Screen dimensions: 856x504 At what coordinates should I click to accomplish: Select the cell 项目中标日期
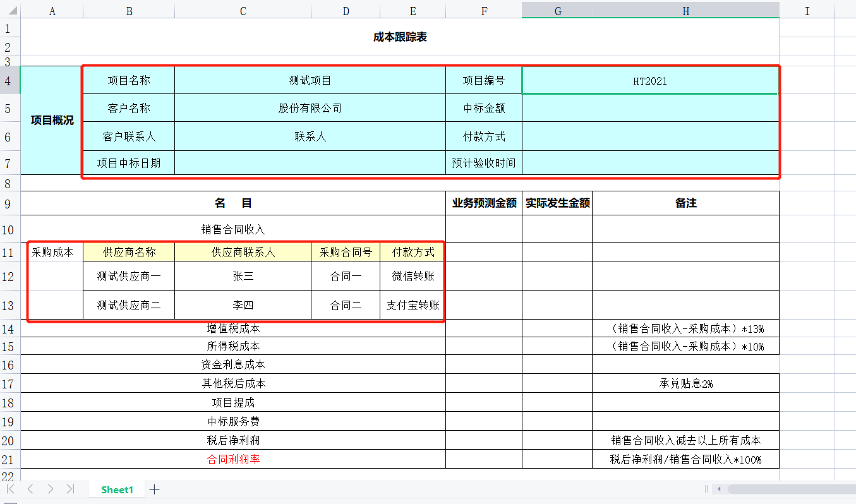point(129,163)
